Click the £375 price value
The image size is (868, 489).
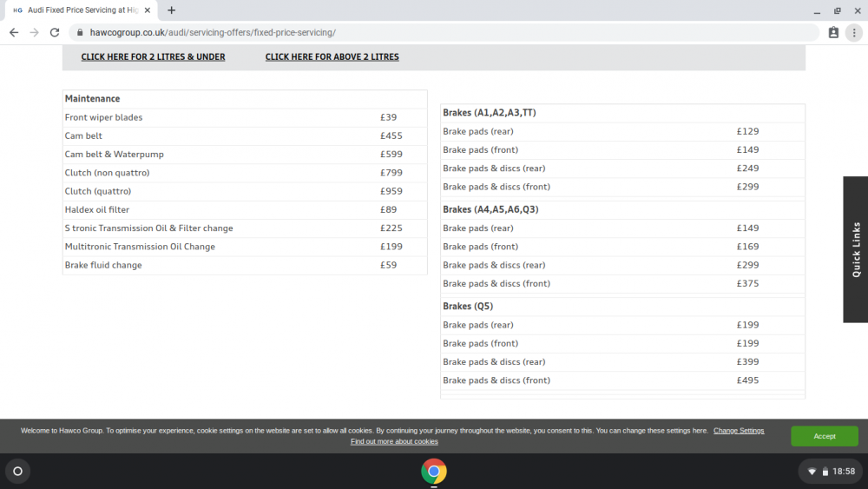748,283
